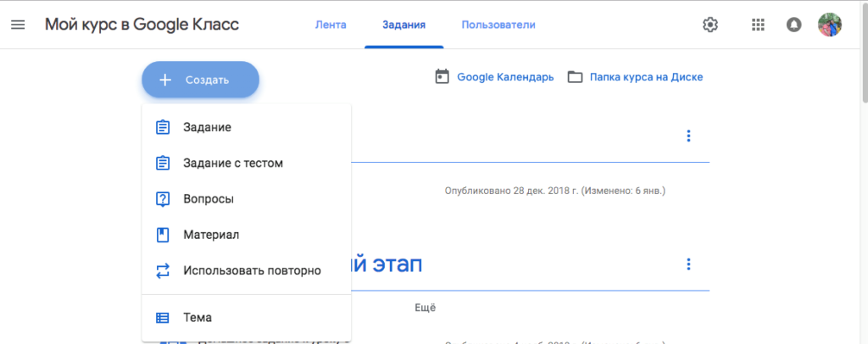
Task: Open the Папка курса на Диске link
Action: click(647, 77)
